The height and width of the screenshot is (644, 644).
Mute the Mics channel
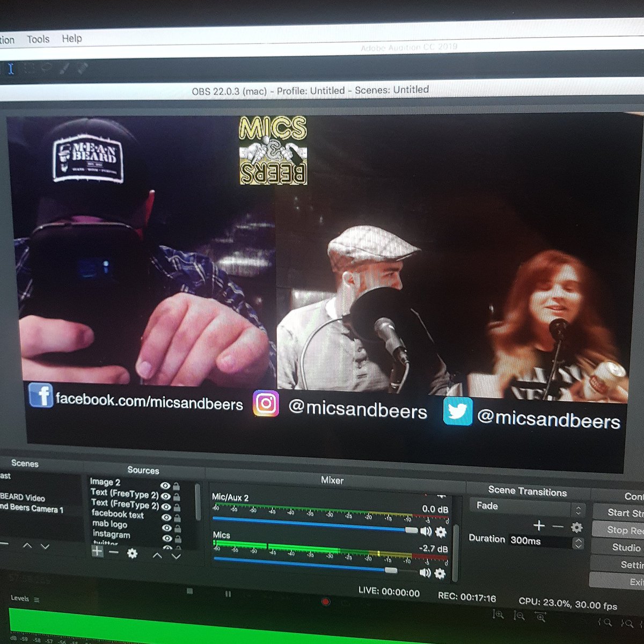425,573
